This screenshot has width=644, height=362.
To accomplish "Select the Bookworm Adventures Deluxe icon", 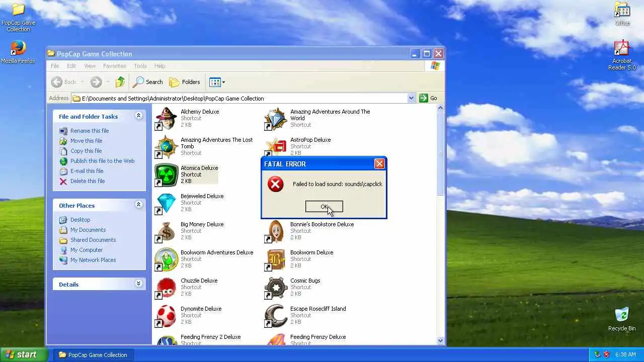I will tap(166, 259).
